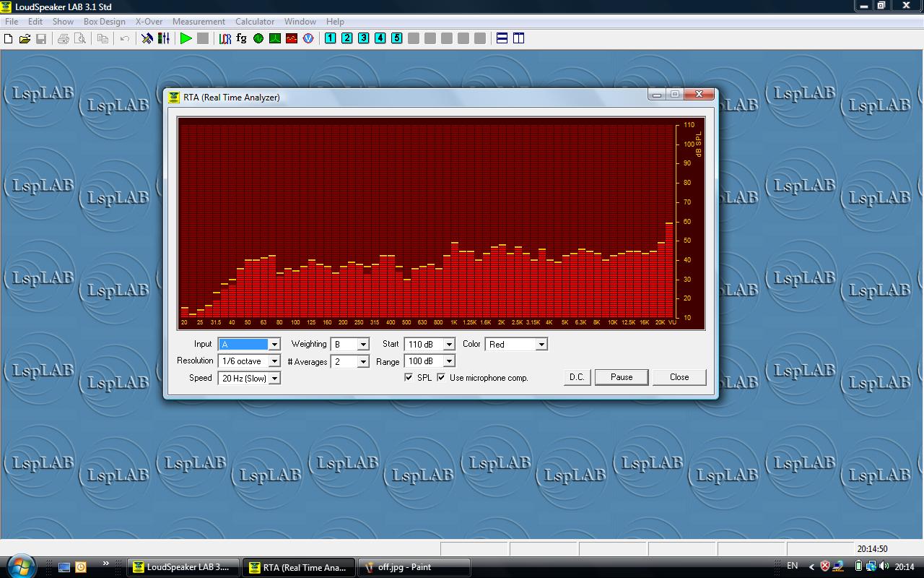Open the Show menu
Image resolution: width=924 pixels, height=578 pixels.
coord(63,22)
